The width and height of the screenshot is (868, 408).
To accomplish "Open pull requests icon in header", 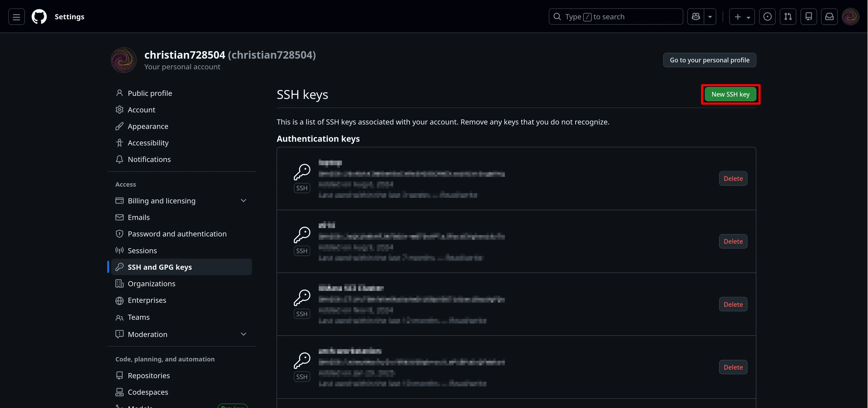I will [x=788, y=17].
